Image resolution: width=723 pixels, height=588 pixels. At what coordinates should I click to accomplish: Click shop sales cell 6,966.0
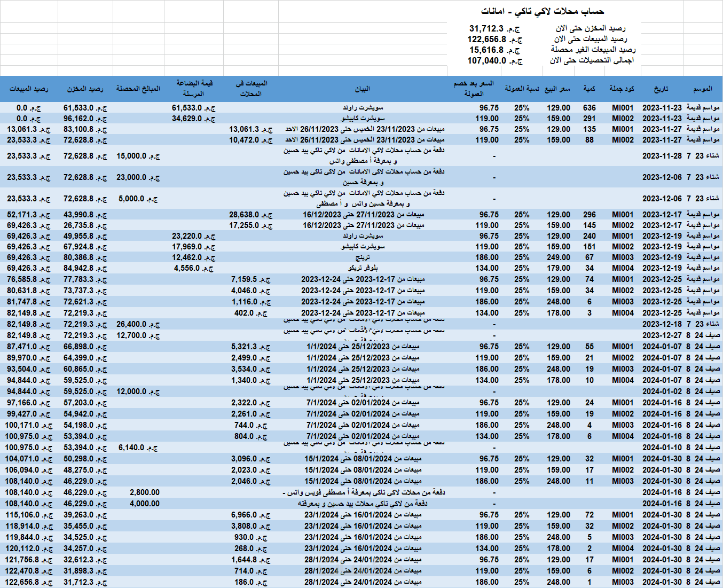pos(251,514)
